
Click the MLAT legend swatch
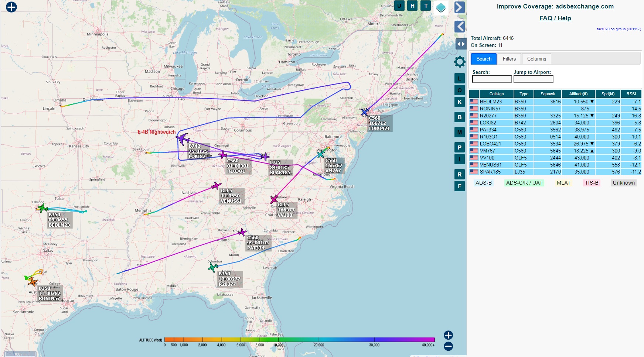pos(563,183)
